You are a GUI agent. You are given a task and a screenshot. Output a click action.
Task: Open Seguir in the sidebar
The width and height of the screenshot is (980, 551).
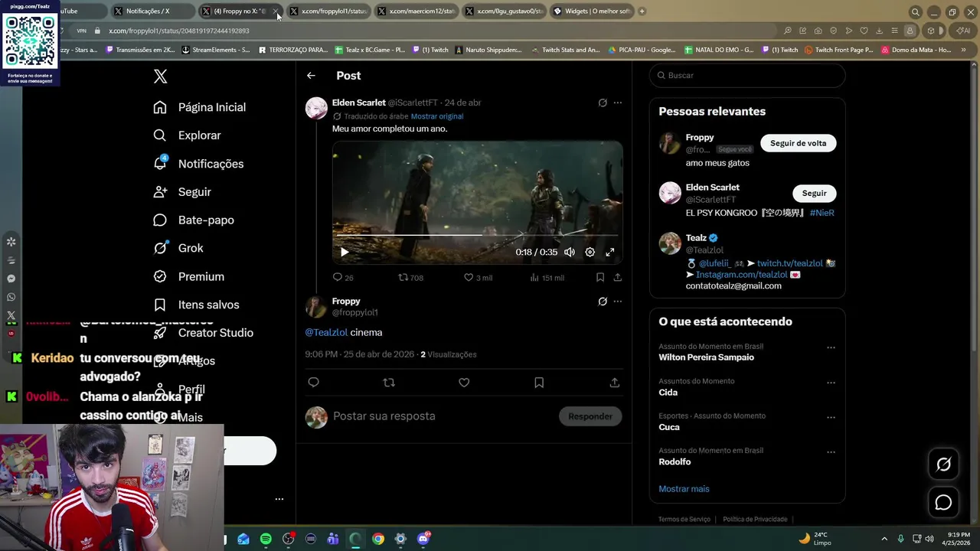point(182,192)
